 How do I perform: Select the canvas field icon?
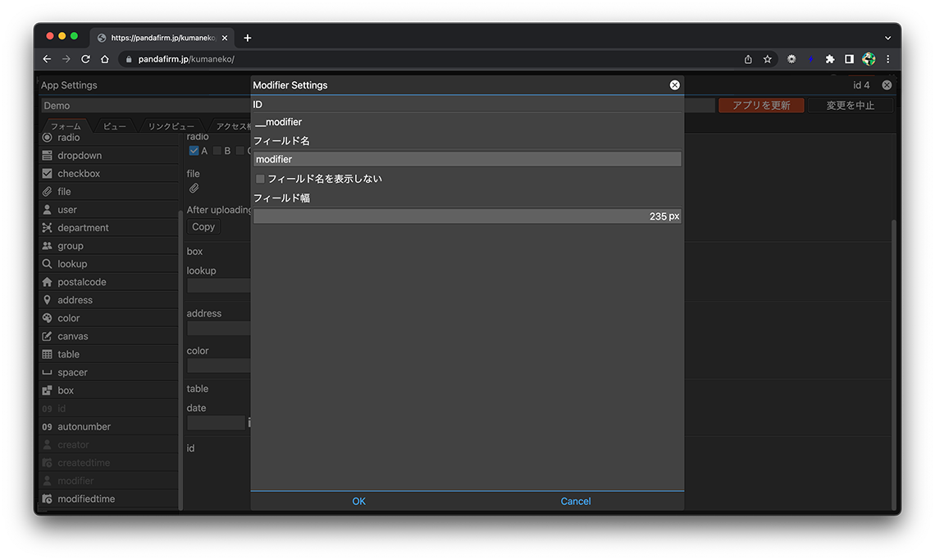48,336
